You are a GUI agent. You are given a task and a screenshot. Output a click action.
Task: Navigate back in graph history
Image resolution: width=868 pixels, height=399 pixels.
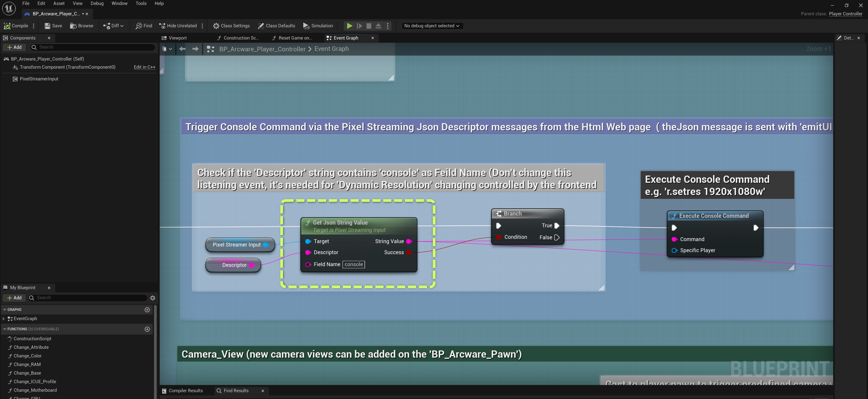click(x=182, y=49)
